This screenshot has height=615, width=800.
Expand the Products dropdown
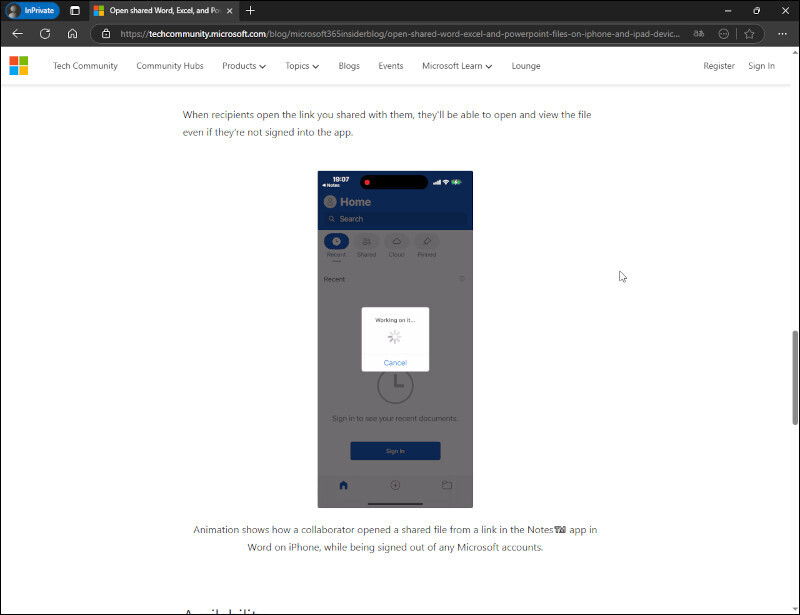click(244, 66)
